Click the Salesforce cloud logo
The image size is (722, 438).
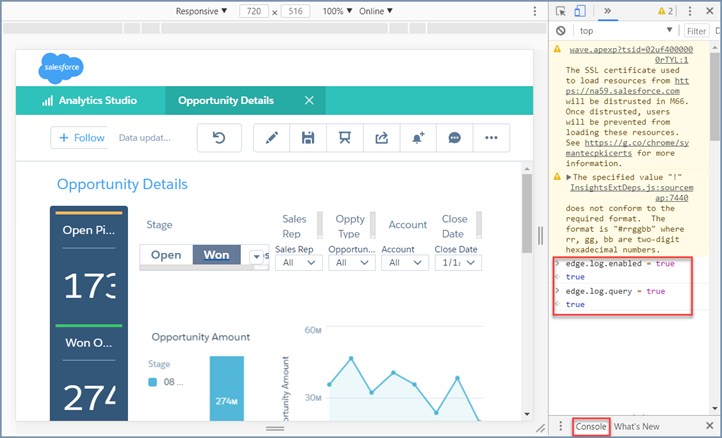click(61, 68)
